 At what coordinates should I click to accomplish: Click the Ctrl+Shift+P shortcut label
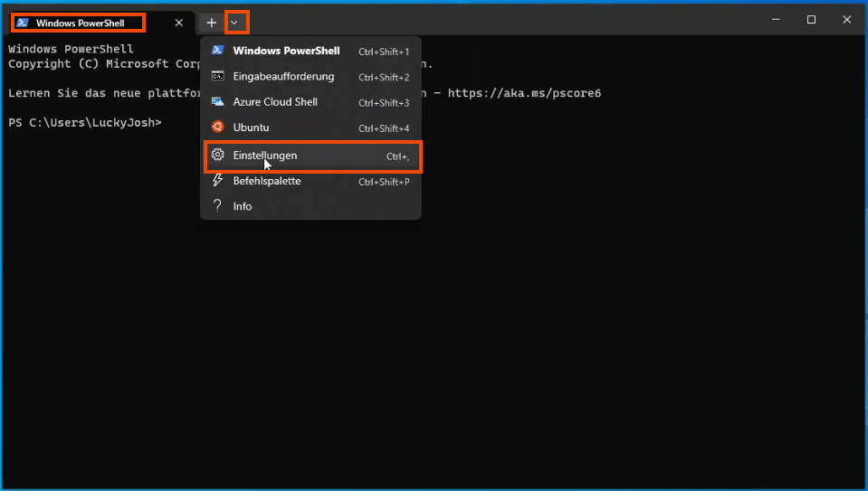pyautogui.click(x=384, y=182)
